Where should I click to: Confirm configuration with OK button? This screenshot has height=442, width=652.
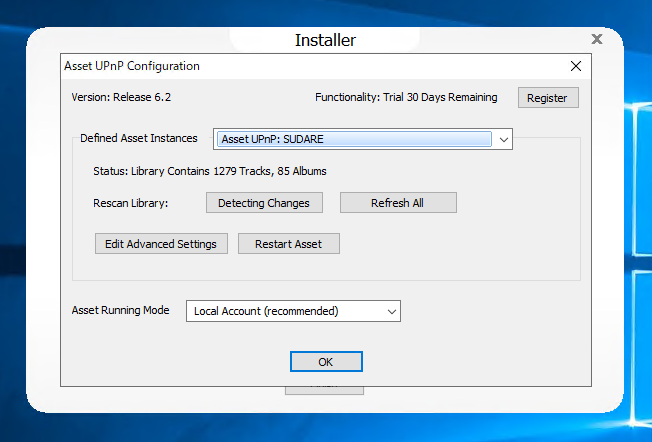[326, 362]
